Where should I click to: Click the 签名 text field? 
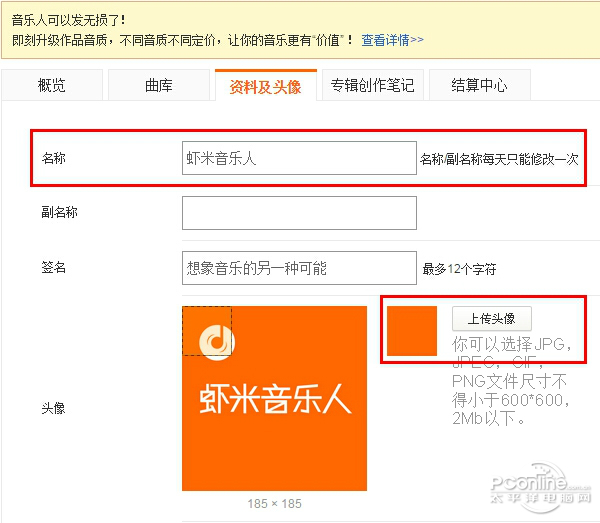(299, 268)
